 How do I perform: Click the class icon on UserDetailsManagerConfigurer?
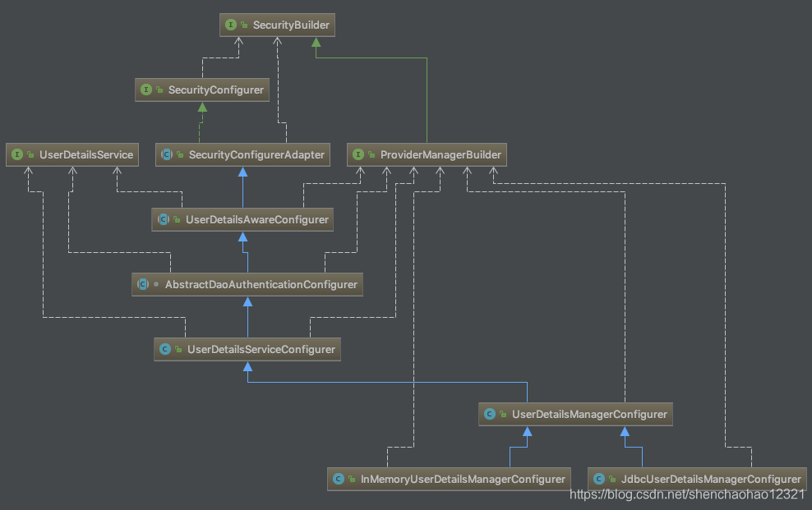click(x=490, y=414)
